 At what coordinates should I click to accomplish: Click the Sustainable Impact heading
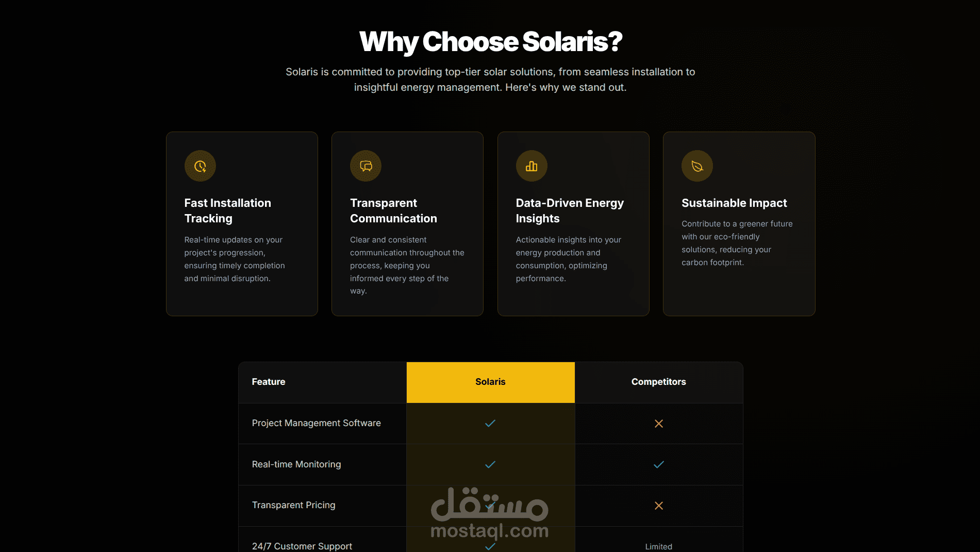(734, 203)
